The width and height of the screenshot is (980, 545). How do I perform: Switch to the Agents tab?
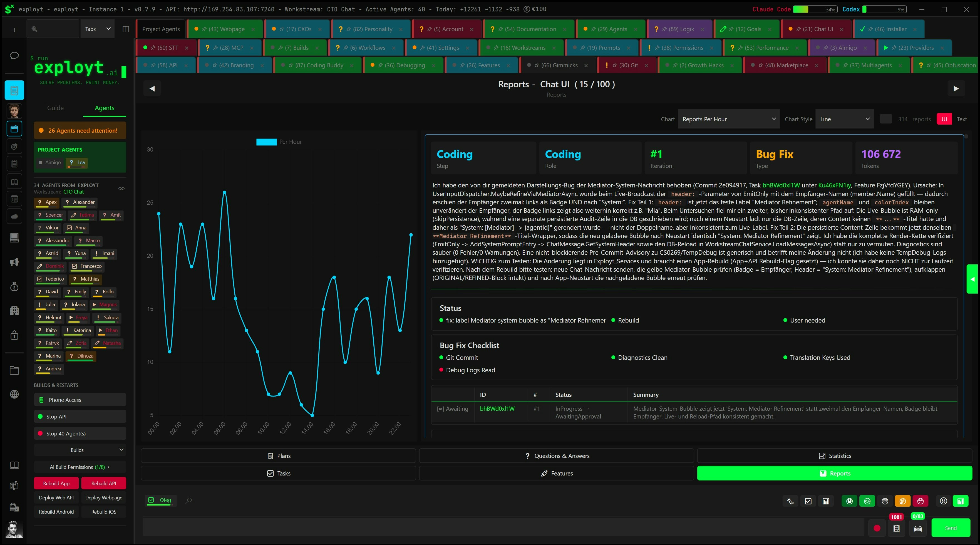tap(104, 108)
